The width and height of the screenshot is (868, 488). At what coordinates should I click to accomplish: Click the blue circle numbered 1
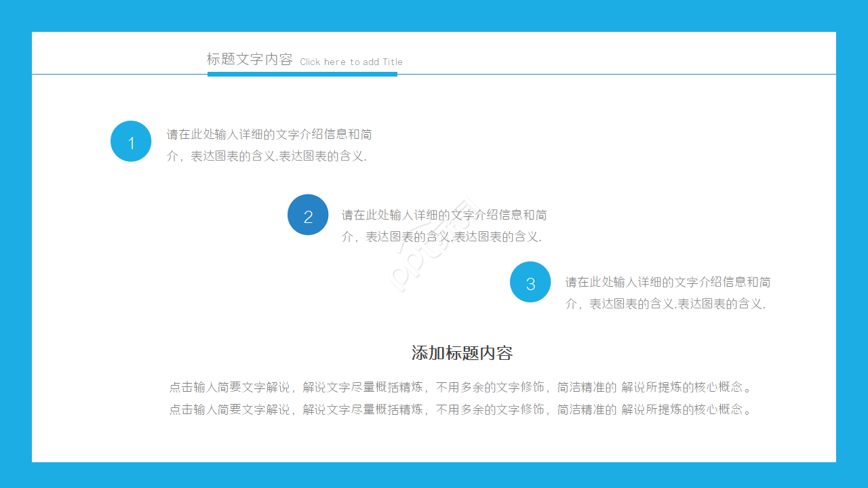tap(130, 141)
